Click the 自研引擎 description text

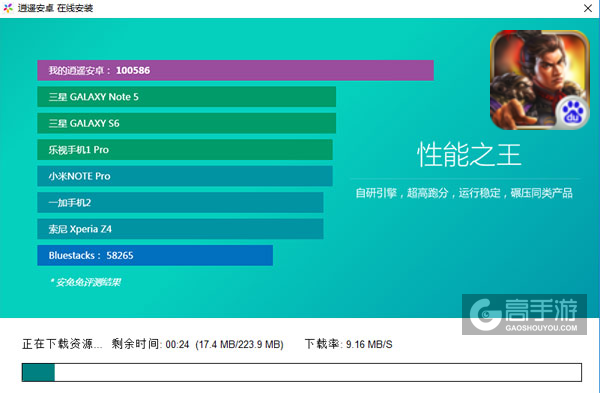[464, 193]
